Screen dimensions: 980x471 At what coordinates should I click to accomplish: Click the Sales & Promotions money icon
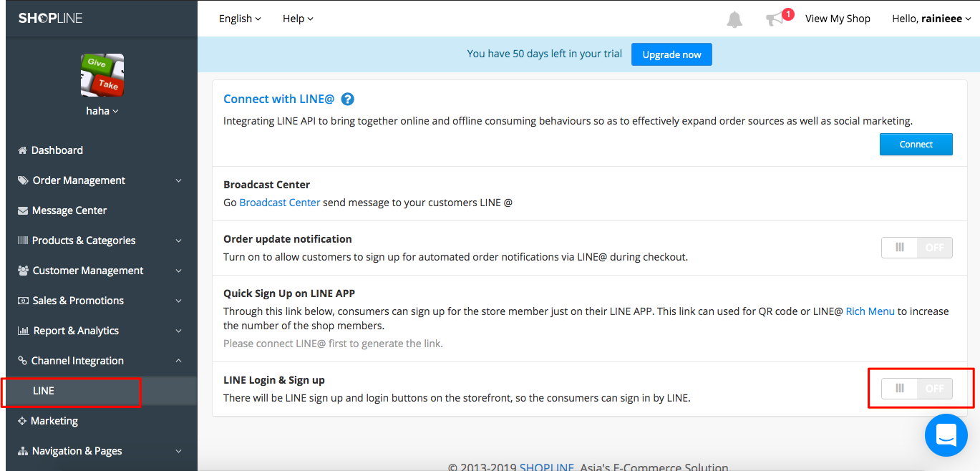pyautogui.click(x=23, y=301)
